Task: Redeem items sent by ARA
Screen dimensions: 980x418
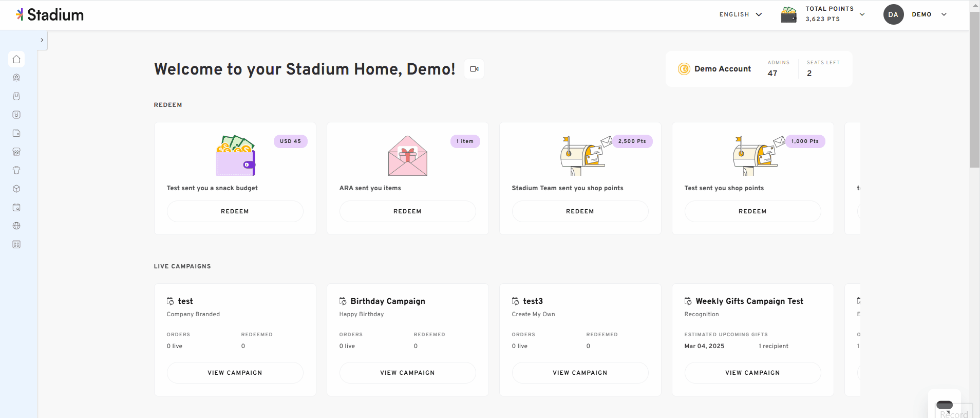Action: point(407,211)
